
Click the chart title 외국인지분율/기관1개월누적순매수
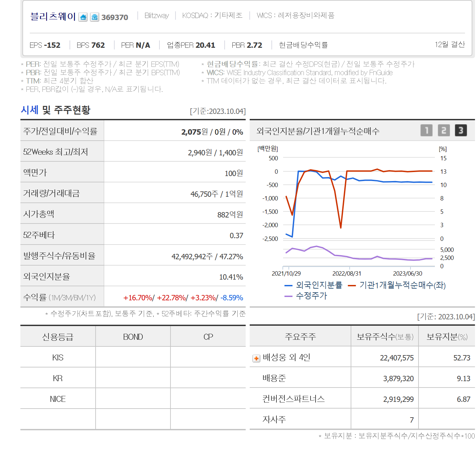(x=318, y=131)
